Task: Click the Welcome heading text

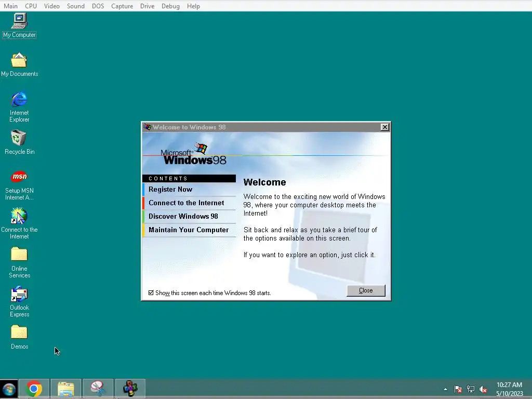Action: point(264,182)
